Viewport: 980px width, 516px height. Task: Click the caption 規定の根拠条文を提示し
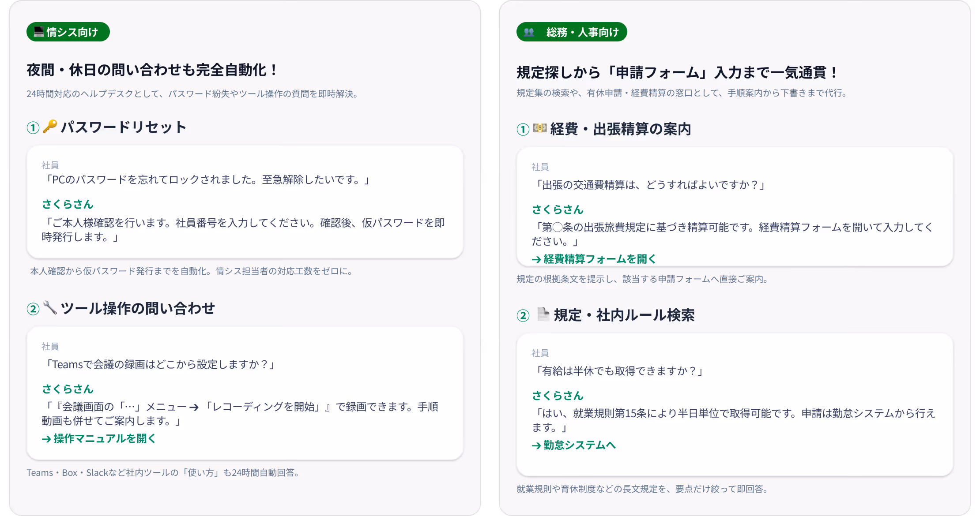pos(644,279)
